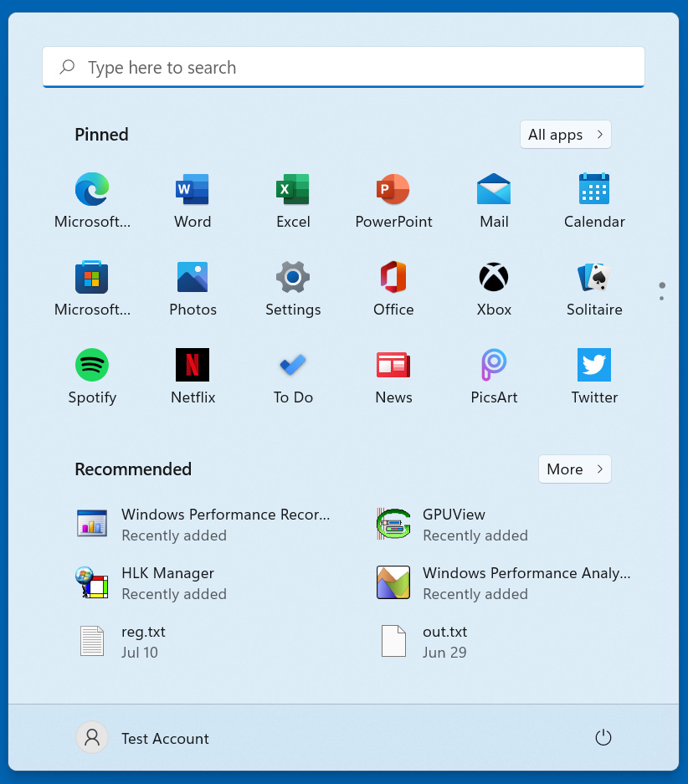Click the power button icon

603,737
